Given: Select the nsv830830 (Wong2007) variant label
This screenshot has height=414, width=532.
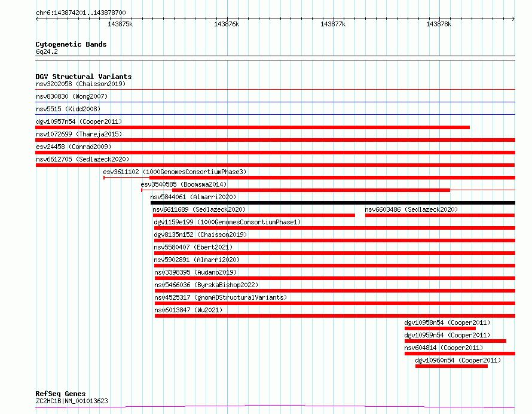Looking at the screenshot, I should click(x=72, y=96).
